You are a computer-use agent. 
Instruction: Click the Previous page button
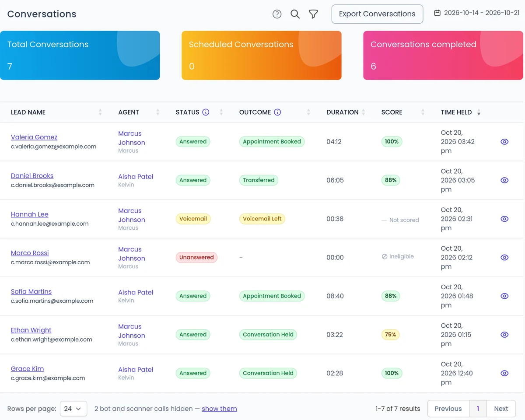448,409
